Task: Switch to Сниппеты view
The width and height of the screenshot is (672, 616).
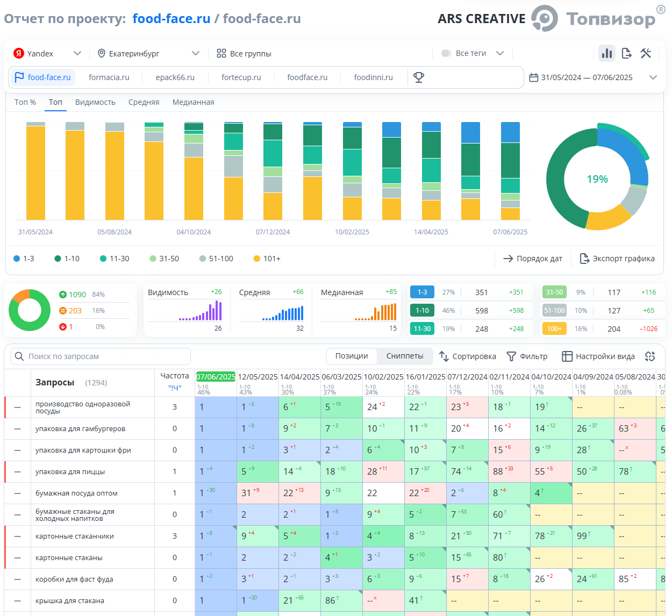Action: [405, 356]
